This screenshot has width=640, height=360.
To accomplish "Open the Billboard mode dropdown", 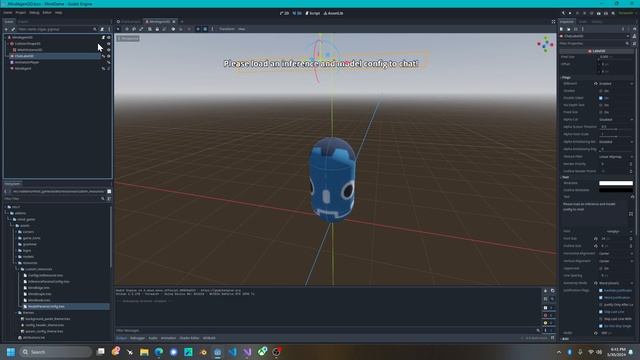I will point(616,84).
